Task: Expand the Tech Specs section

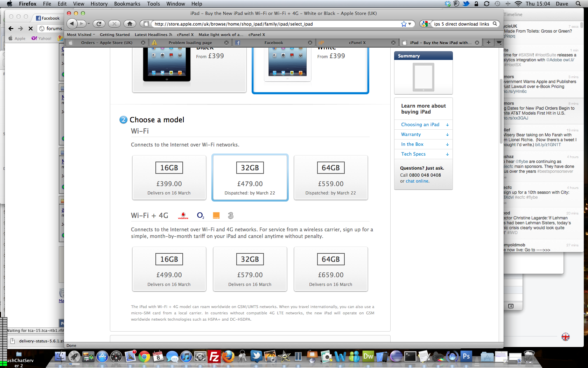Action: [x=423, y=154]
